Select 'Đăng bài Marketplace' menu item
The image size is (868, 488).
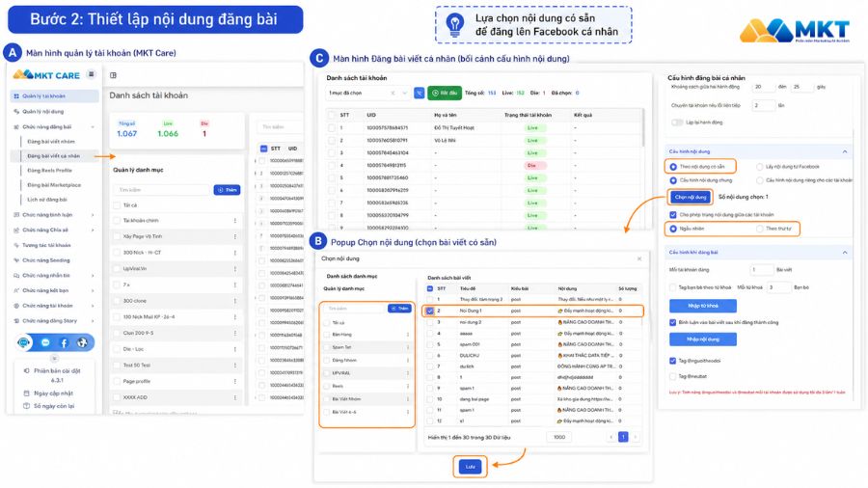(54, 185)
